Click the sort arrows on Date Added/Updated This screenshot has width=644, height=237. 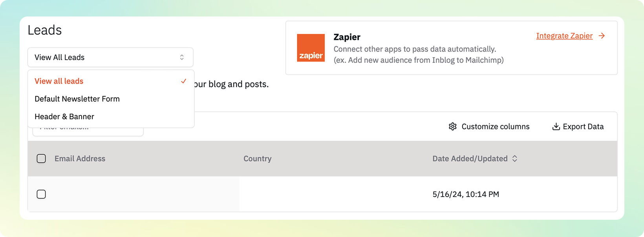tap(514, 159)
